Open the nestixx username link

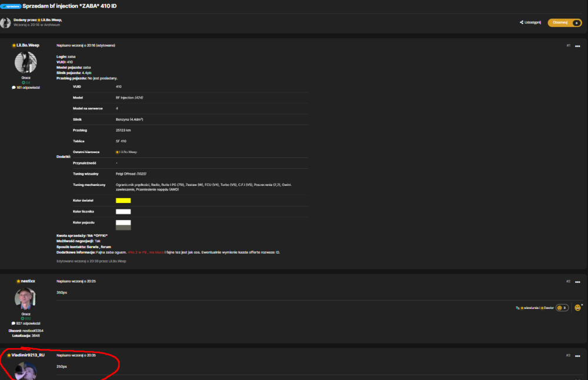pos(28,281)
